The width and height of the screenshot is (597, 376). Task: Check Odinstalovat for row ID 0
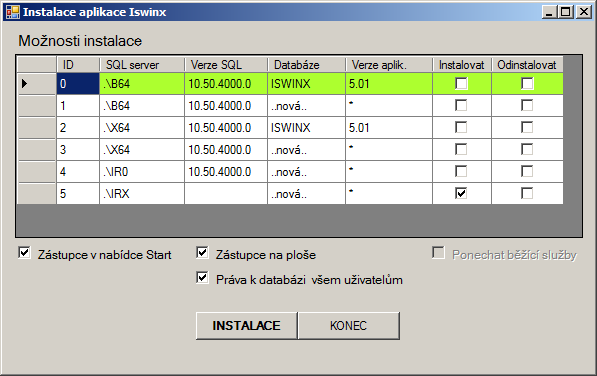click(x=527, y=83)
